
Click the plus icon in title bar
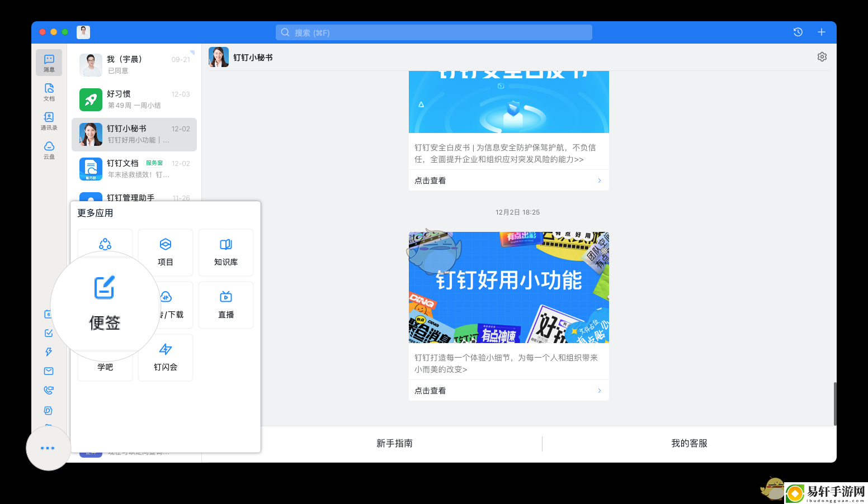822,32
